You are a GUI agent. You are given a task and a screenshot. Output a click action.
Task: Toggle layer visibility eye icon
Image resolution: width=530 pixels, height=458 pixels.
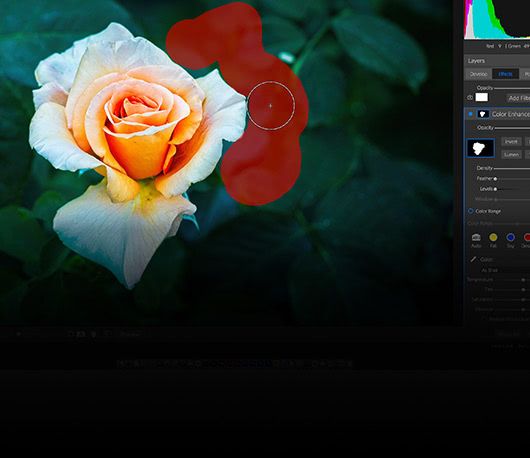pos(470,97)
